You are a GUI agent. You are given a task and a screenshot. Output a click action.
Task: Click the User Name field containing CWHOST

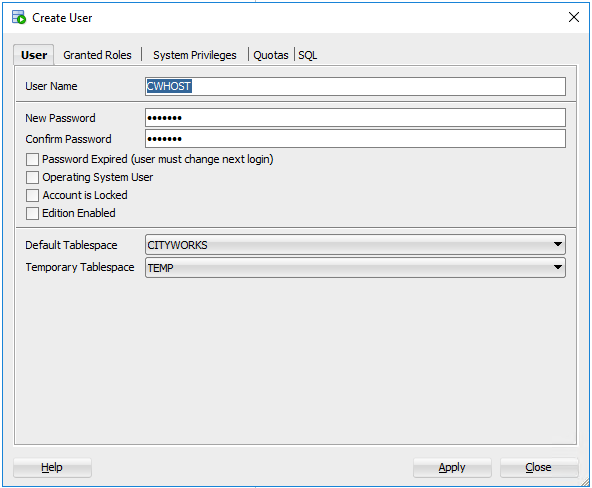pos(355,86)
